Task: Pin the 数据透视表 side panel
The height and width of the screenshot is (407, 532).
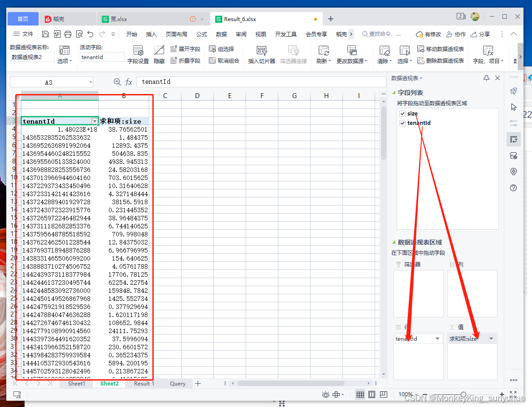Action: [x=487, y=78]
